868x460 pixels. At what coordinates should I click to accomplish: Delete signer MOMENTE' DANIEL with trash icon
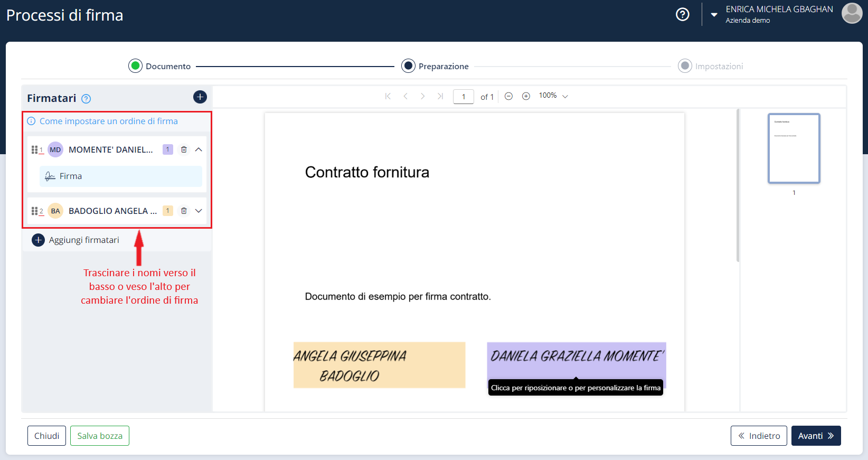(x=184, y=149)
